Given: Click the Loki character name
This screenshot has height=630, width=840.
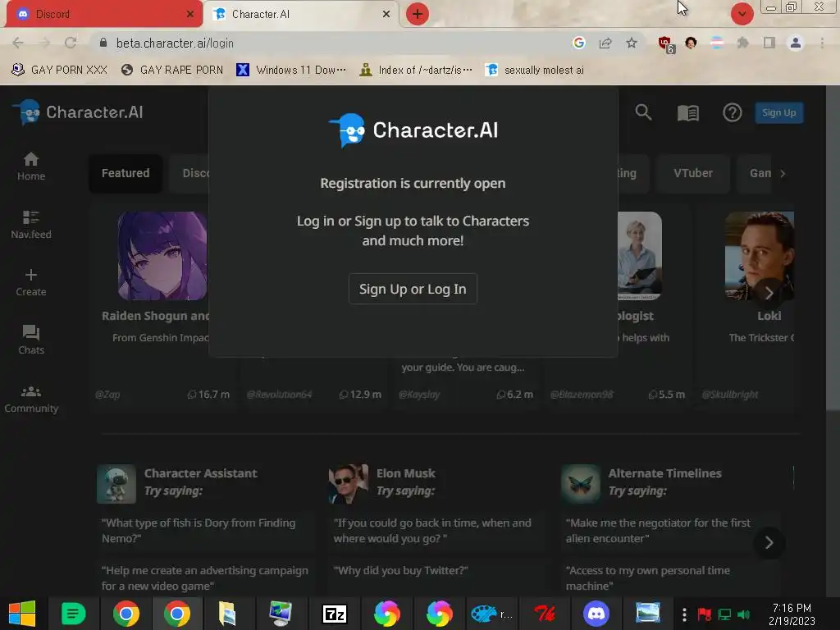Looking at the screenshot, I should (769, 316).
